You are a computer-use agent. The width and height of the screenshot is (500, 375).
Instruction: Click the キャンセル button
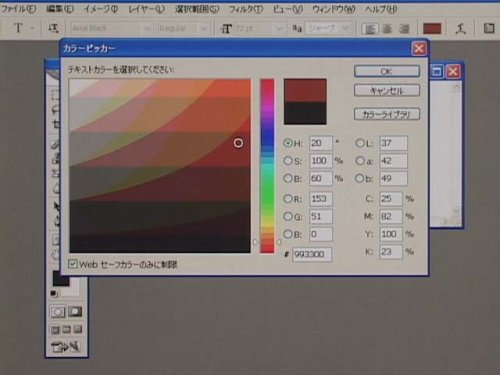pyautogui.click(x=387, y=90)
